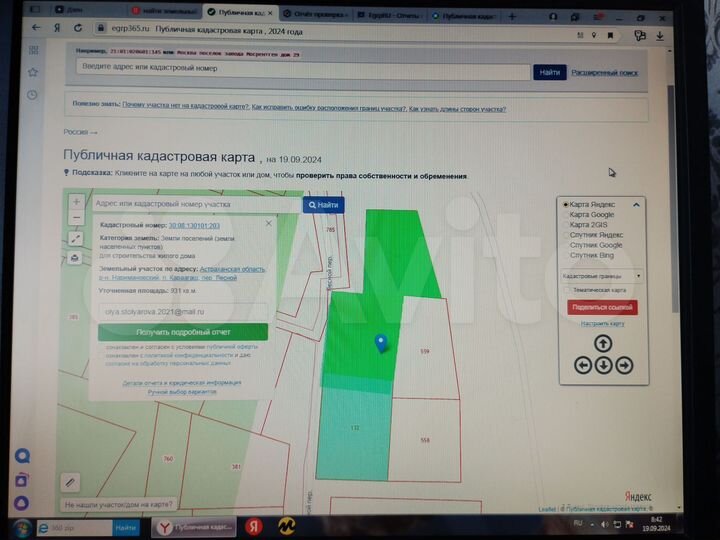720x540 pixels.
Task: Open the yellow round taskbar application icon
Action: [x=287, y=526]
